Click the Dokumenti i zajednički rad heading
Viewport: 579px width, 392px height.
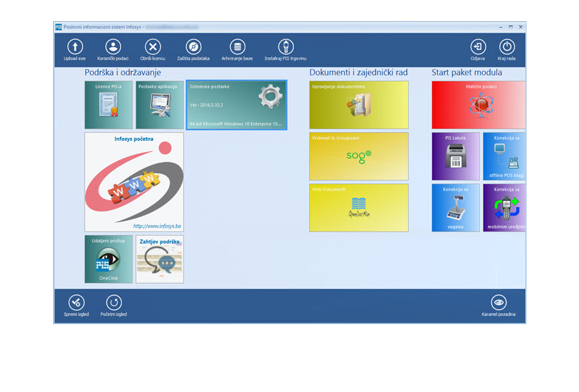(x=359, y=73)
